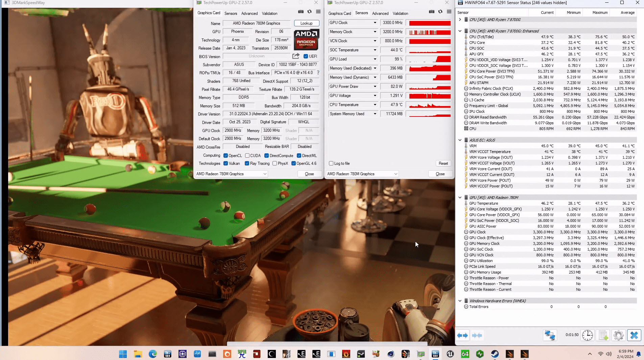Click HWiNFO collapse columns inward-arrows icon

point(477,335)
